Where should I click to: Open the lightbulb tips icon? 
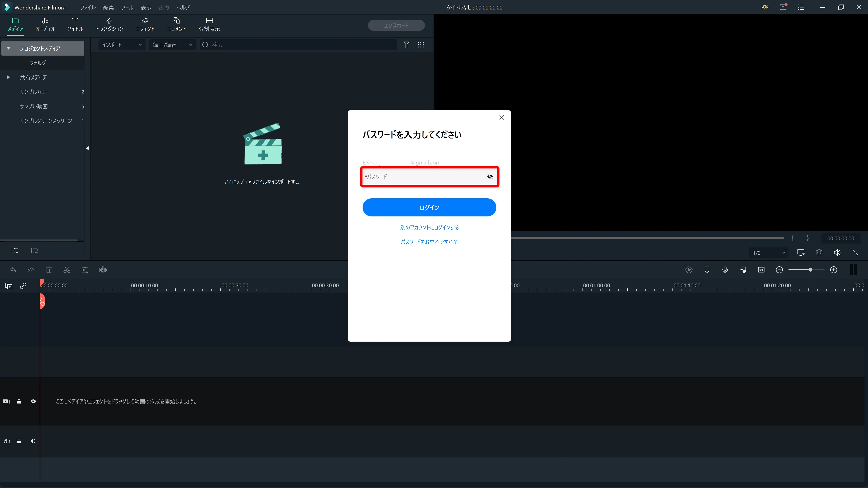tap(765, 7)
